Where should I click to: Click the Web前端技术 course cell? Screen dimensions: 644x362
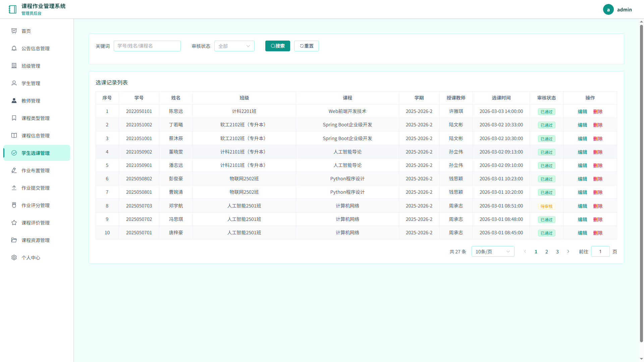coord(347,111)
